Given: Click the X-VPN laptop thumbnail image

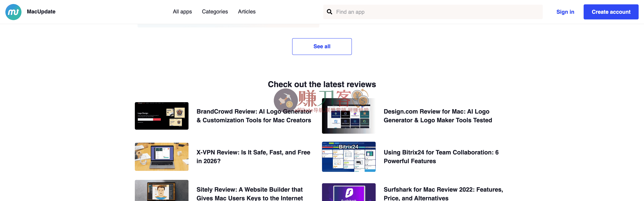Looking at the screenshot, I should [162, 157].
